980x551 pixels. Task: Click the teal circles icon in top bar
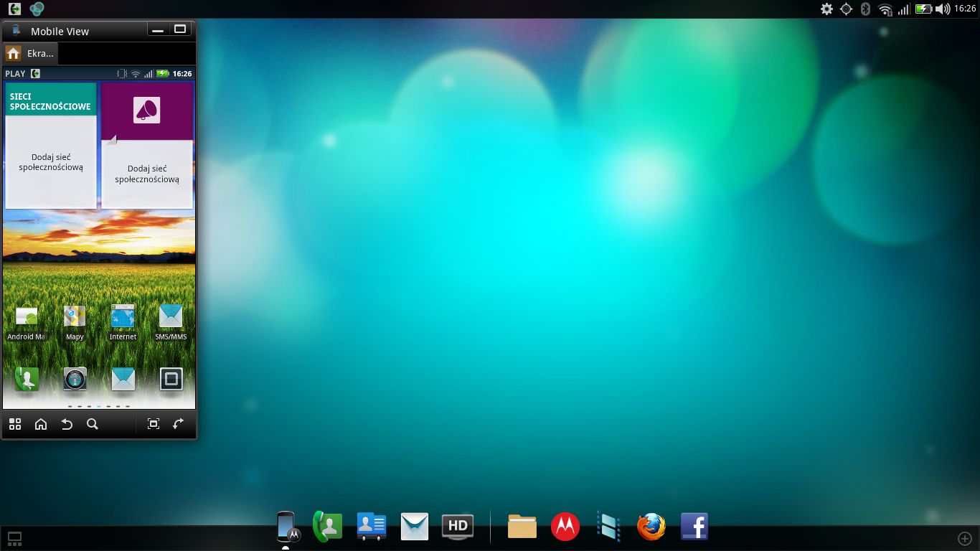point(37,9)
